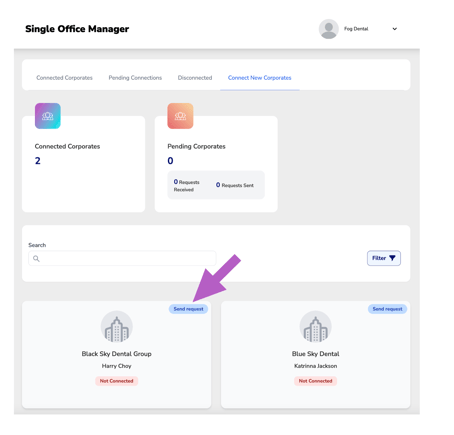Click Not Connected badge under Harry Choy
This screenshot has width=454, height=435.
click(117, 381)
